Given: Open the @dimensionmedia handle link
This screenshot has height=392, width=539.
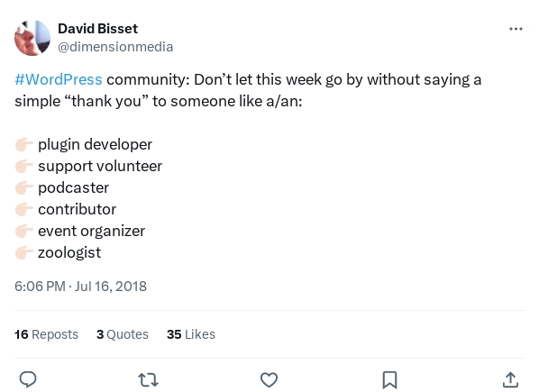Looking at the screenshot, I should tap(115, 47).
